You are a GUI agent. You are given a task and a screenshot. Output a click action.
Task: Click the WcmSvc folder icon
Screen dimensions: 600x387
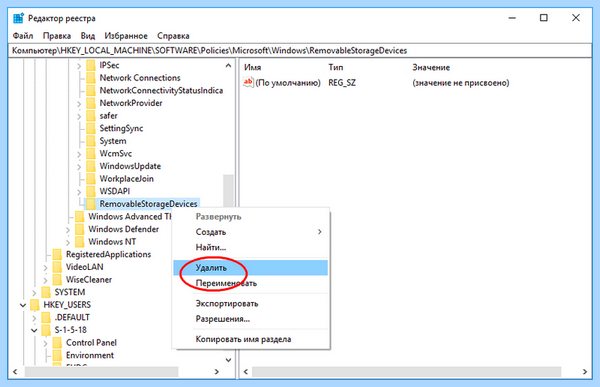91,154
